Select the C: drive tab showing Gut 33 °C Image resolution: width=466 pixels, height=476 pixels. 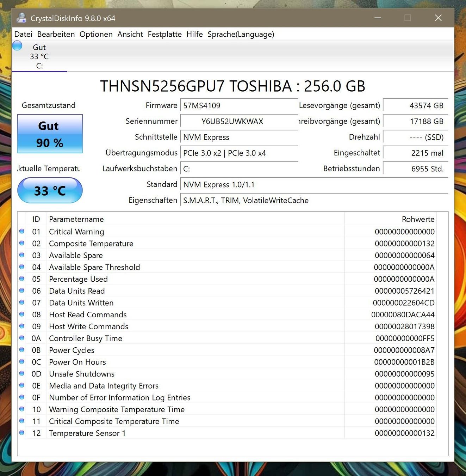pyautogui.click(x=39, y=56)
